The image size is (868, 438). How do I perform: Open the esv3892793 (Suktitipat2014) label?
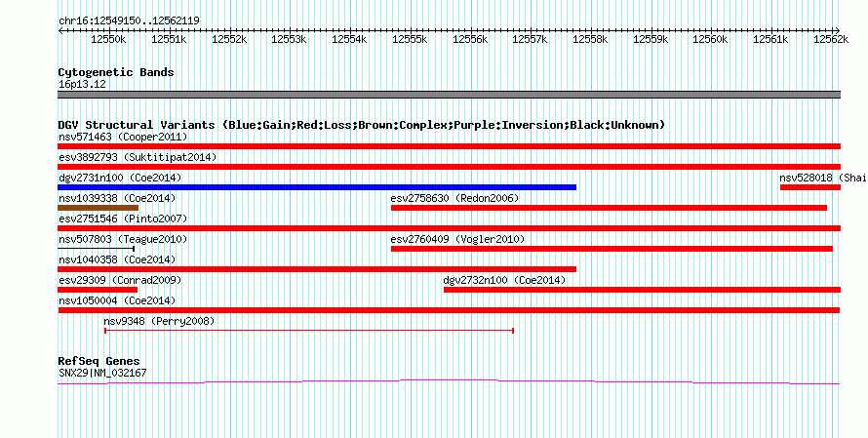click(x=138, y=157)
